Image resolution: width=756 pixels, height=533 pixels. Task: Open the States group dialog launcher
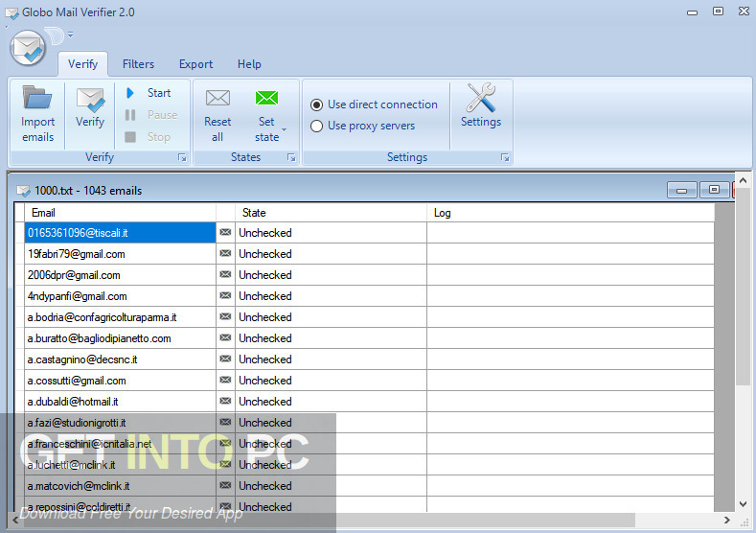click(x=291, y=158)
